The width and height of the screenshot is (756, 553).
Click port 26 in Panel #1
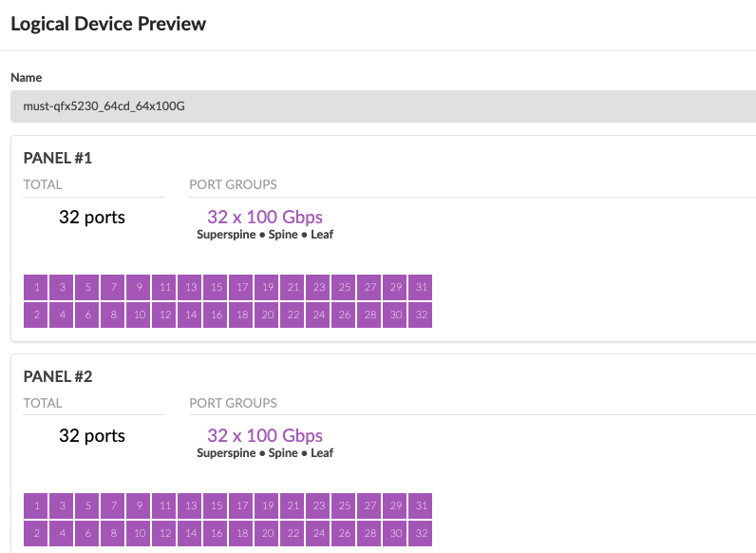(x=344, y=315)
